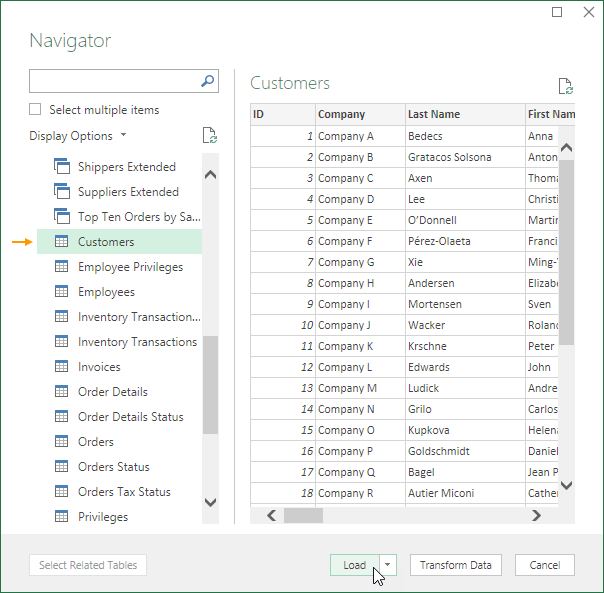Click the search magnifier icon in Navigator
The image size is (604, 593).
208,81
